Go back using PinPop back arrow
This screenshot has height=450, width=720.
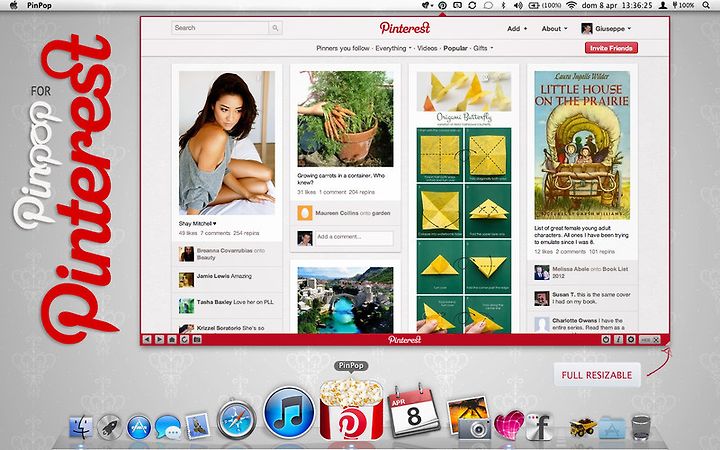(x=147, y=339)
